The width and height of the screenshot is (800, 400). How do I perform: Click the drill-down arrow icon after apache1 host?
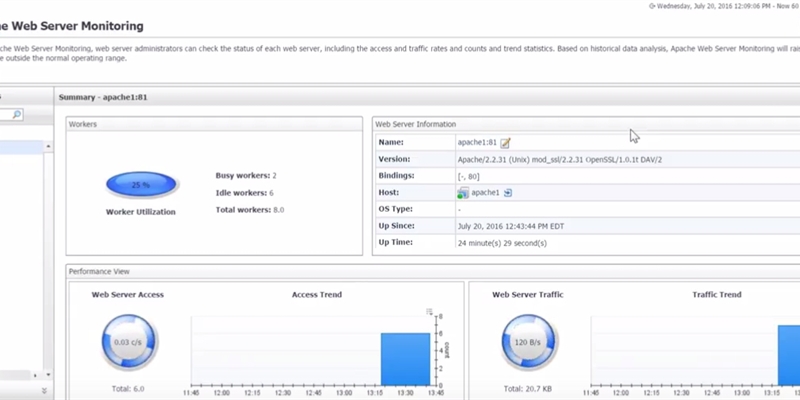coord(508,193)
